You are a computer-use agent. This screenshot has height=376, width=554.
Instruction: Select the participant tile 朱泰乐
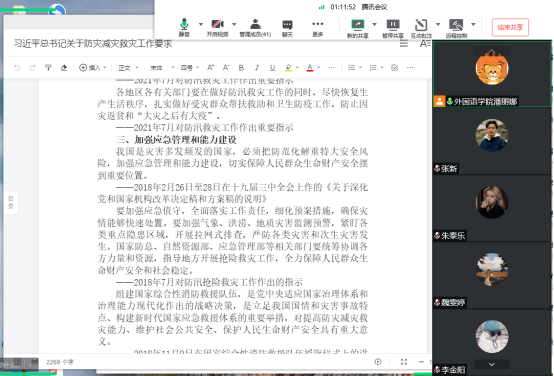[x=492, y=208]
